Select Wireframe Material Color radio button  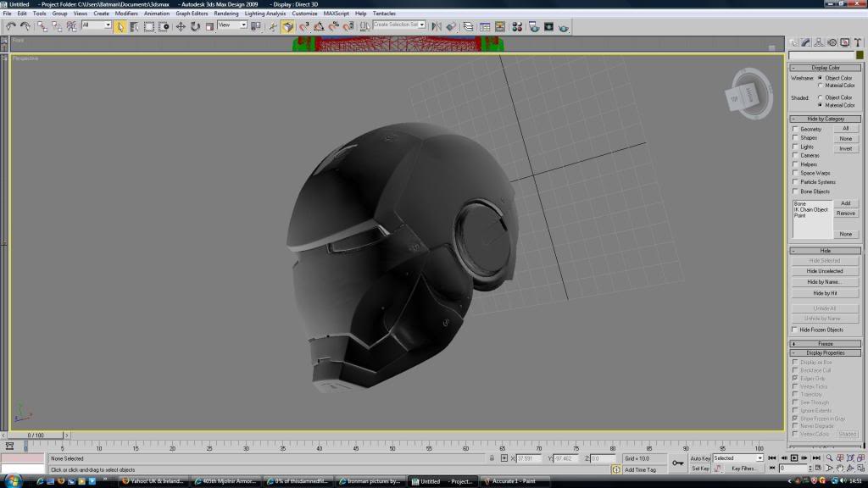820,86
